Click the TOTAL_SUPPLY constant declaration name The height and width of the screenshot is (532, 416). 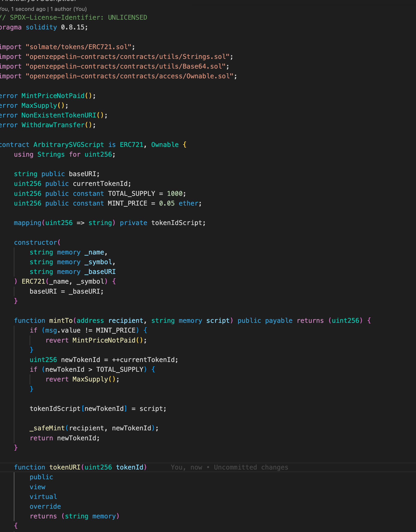coord(131,194)
